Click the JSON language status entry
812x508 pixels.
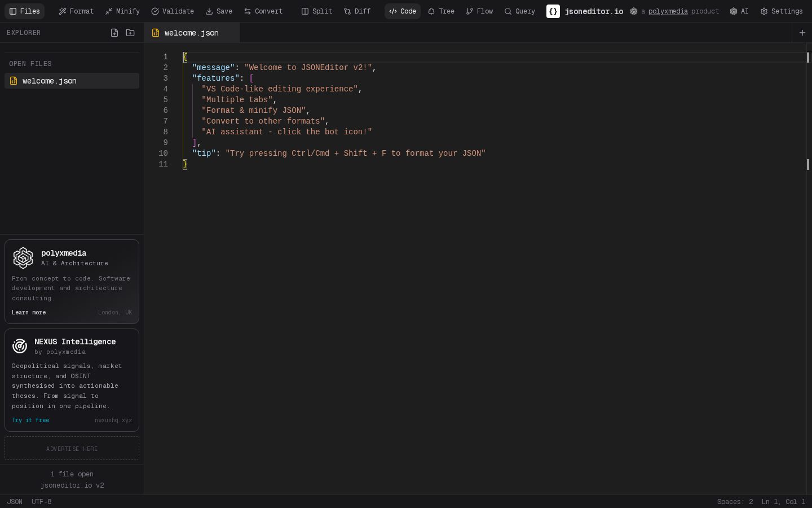15,502
